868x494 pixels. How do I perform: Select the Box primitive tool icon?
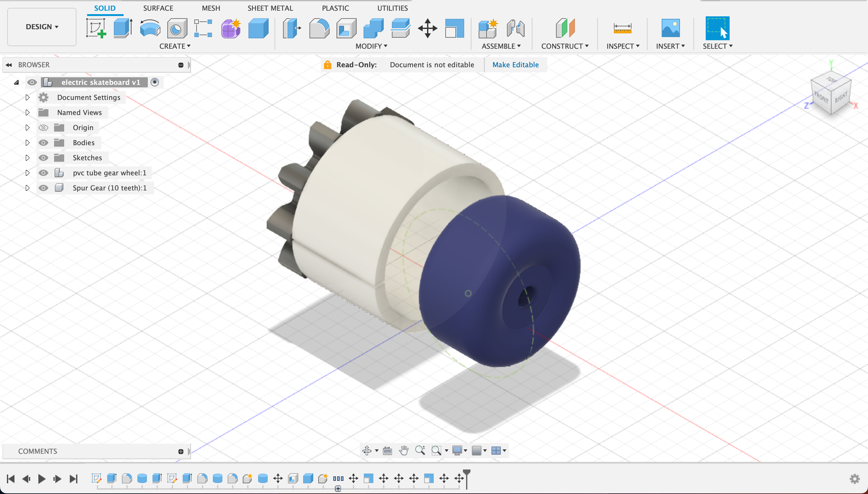click(x=258, y=28)
